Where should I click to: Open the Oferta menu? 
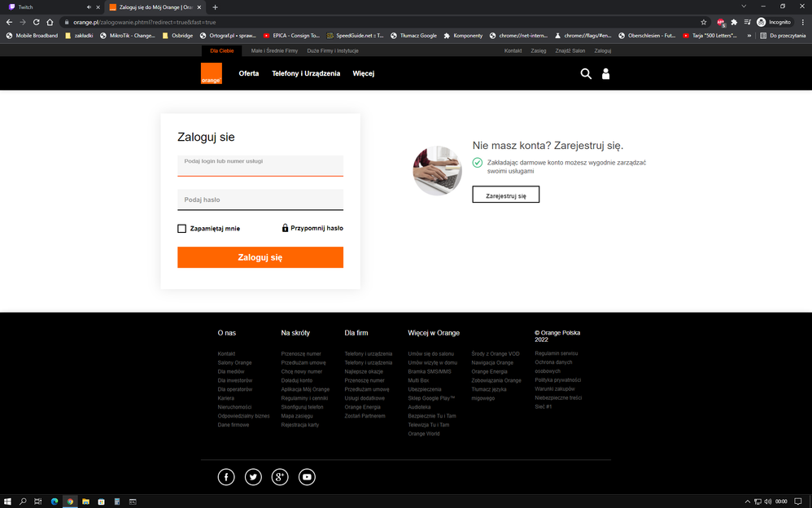249,73
